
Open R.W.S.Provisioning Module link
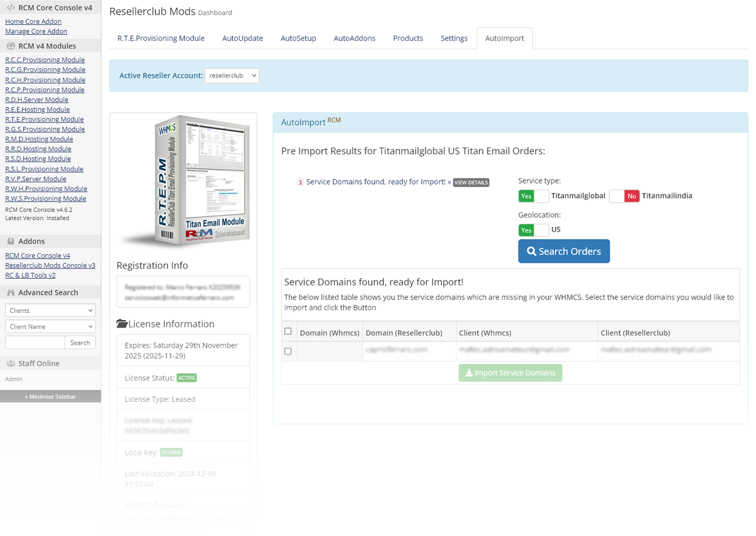click(46, 198)
